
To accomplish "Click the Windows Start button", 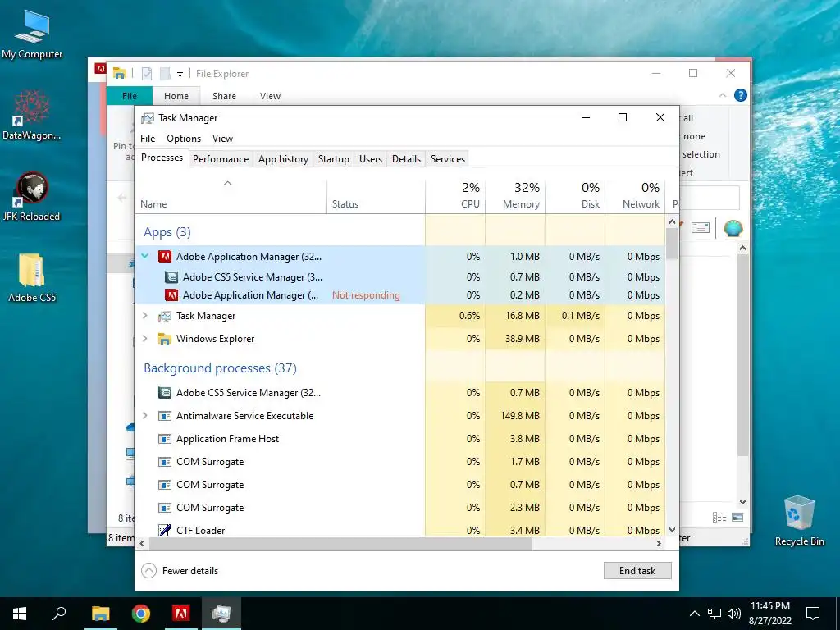I will 20,614.
